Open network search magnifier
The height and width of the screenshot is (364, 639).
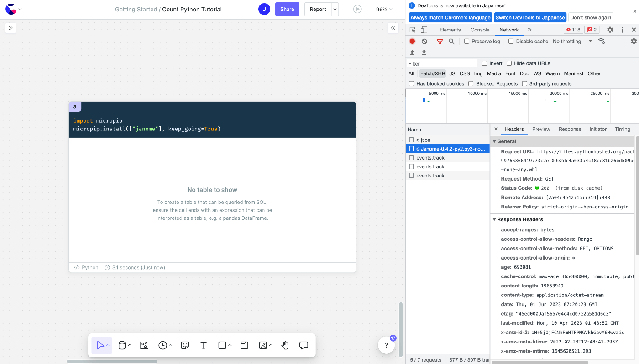451,41
